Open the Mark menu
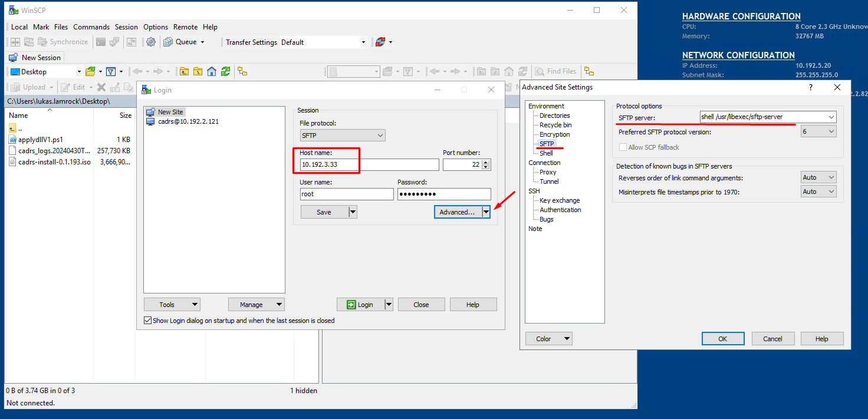Image resolution: width=868 pixels, height=419 pixels. point(41,27)
